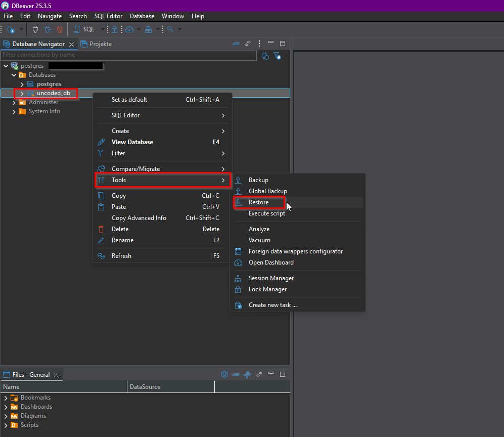This screenshot has height=437, width=504.
Task: Click Open Dashboard in the submenu
Action: 271,263
